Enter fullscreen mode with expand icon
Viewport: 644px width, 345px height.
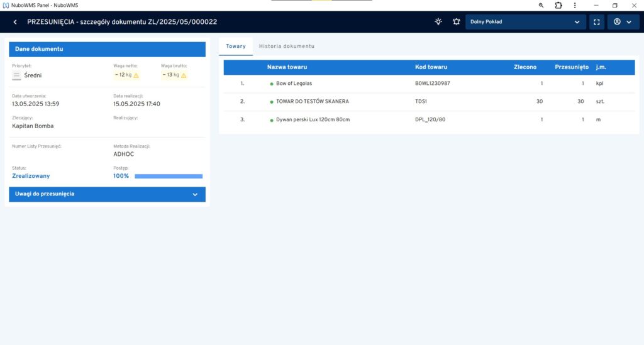[596, 22]
